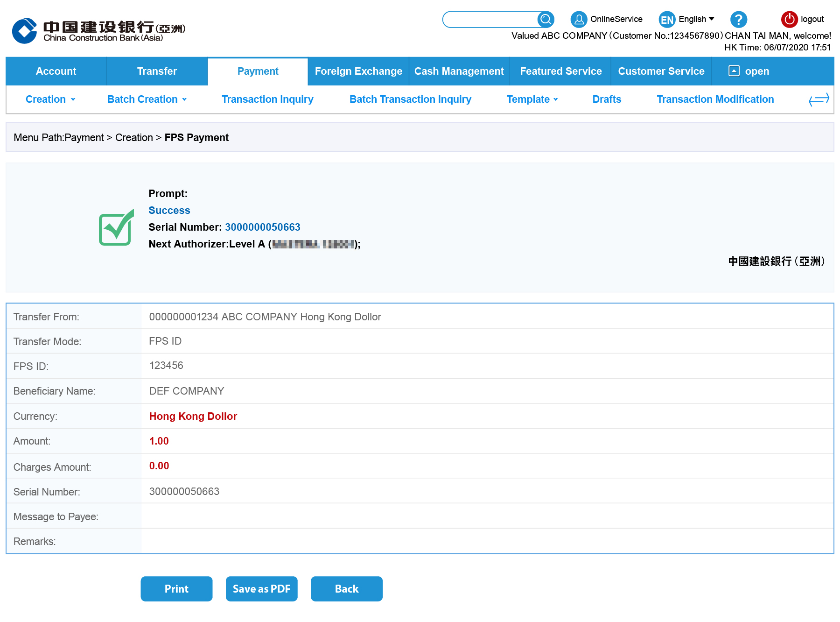Click the open menu panel icon
The height and width of the screenshot is (622, 840).
[x=734, y=71]
